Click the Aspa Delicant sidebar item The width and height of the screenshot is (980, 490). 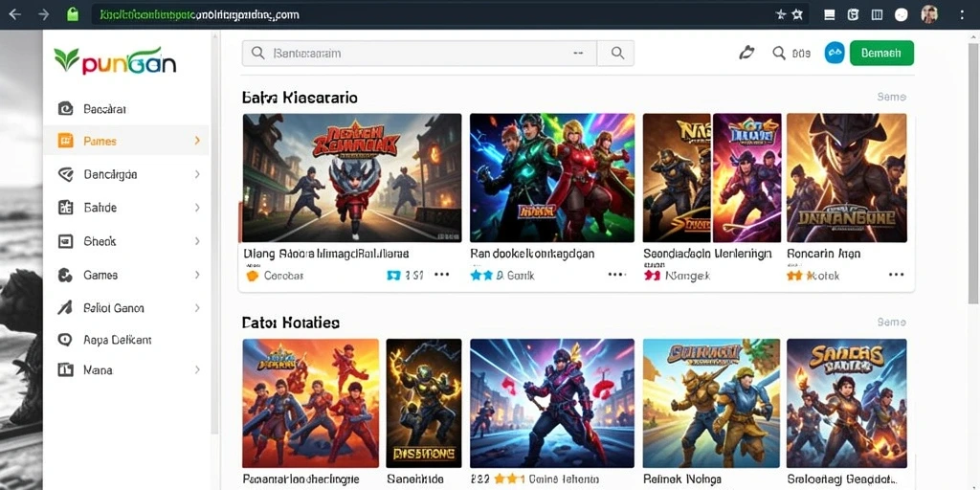126,340
